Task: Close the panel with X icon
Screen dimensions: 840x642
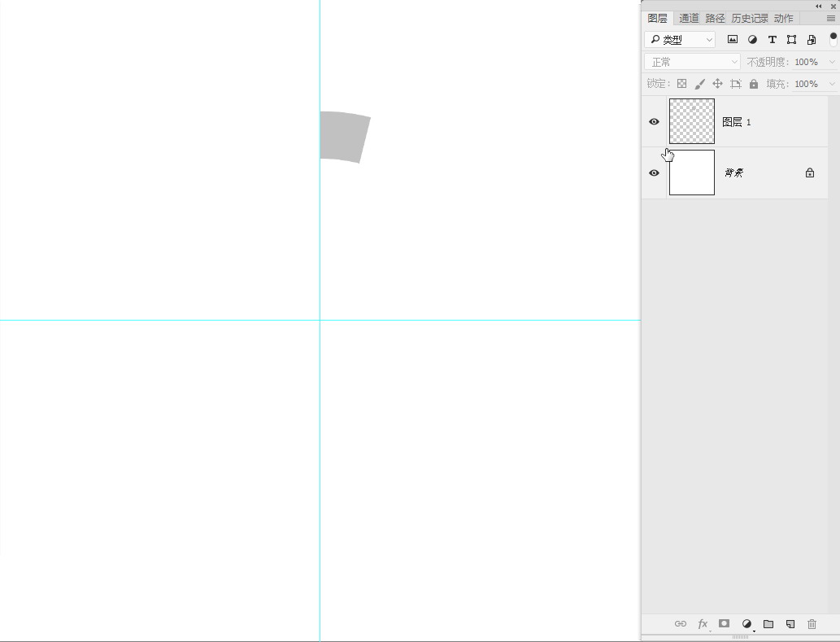Action: [x=833, y=6]
